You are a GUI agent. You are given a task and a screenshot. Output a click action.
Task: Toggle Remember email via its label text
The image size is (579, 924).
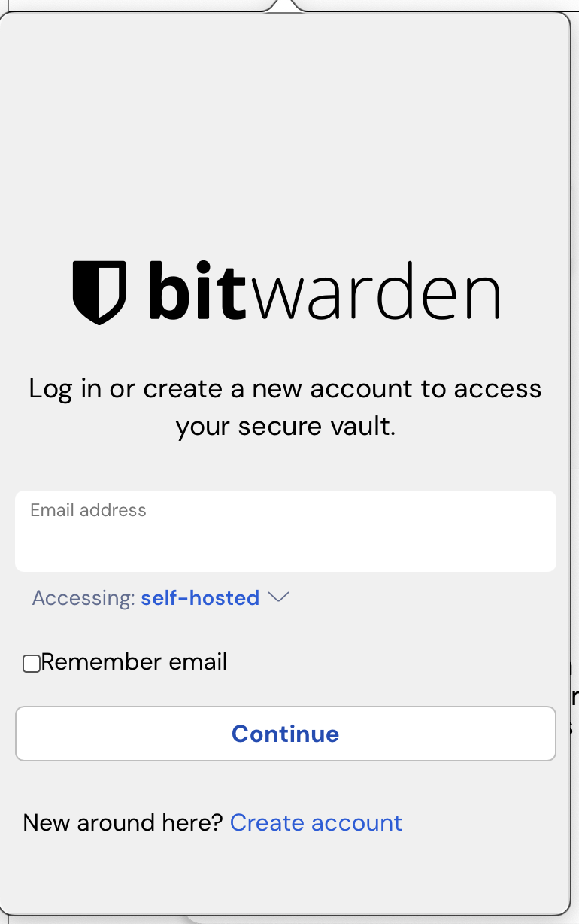pyautogui.click(x=134, y=662)
